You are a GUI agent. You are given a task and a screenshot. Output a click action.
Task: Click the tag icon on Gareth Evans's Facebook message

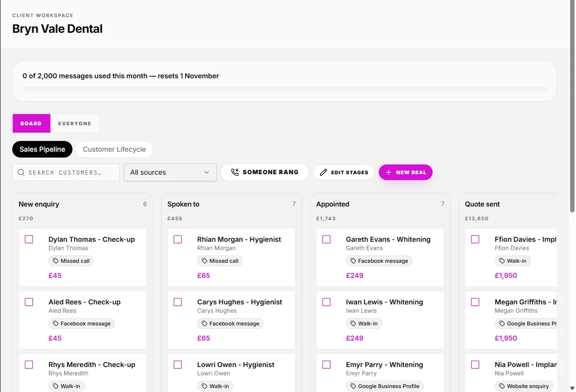click(x=353, y=261)
